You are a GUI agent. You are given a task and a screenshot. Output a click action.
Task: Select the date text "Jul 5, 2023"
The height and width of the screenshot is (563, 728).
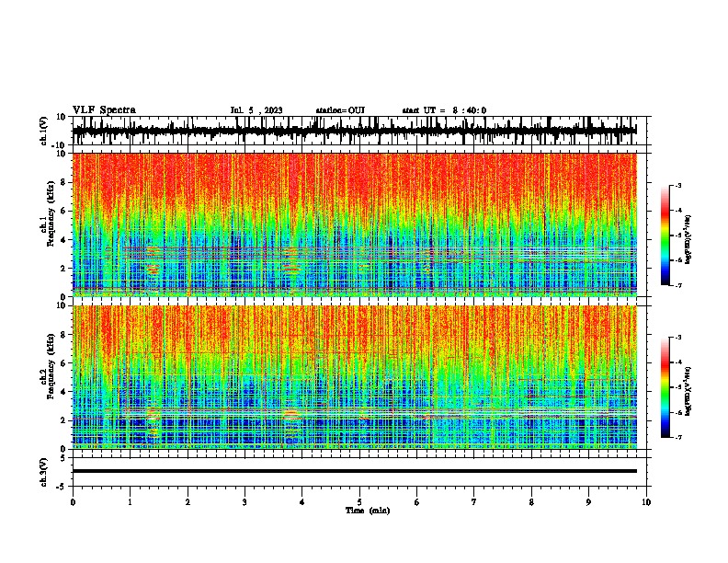(x=256, y=110)
